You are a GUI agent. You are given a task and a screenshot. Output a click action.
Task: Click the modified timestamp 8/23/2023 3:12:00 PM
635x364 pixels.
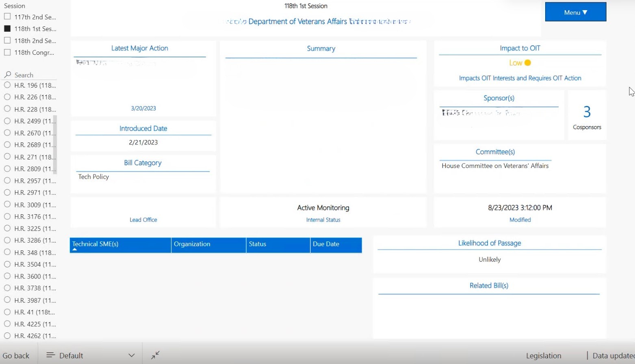520,208
